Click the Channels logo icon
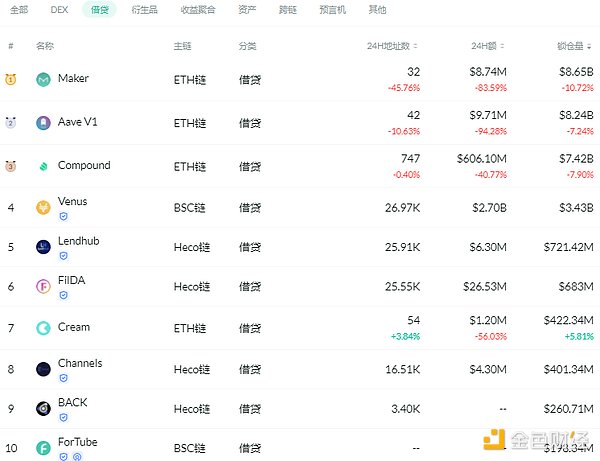Image resolution: width=600 pixels, height=461 pixels. (43, 369)
